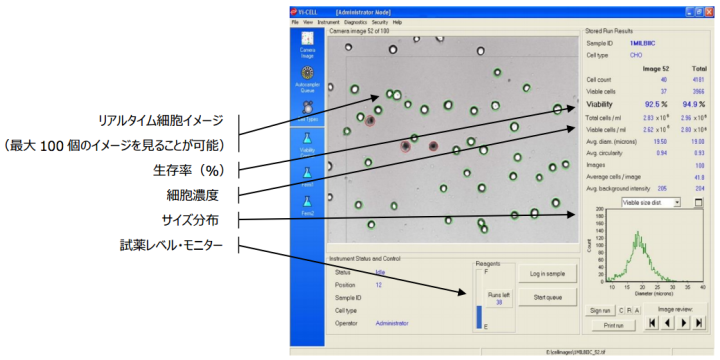Toggle the C button beside Sign run
The image size is (720, 360).
621,310
